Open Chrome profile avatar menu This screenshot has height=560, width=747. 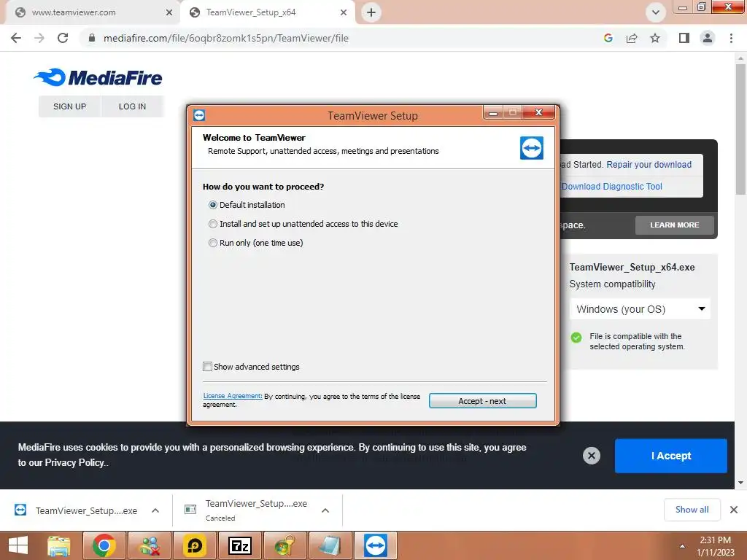coord(708,38)
